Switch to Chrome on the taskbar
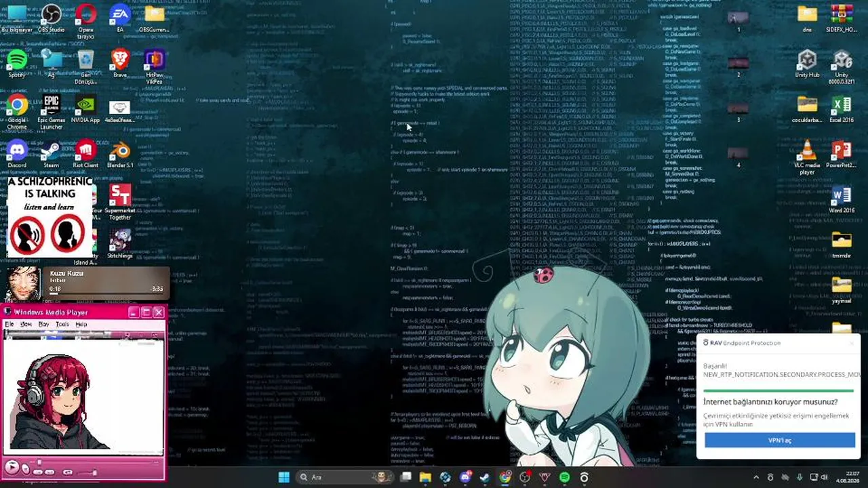 click(505, 477)
